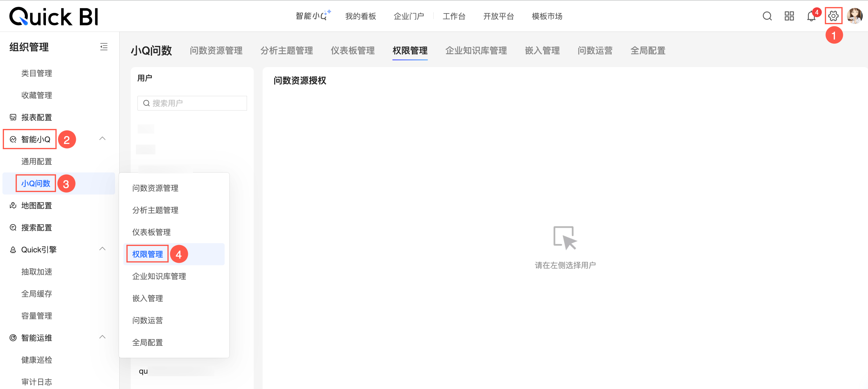The height and width of the screenshot is (389, 868).
Task: Switch to the 全局配置 tab
Action: [x=648, y=51]
